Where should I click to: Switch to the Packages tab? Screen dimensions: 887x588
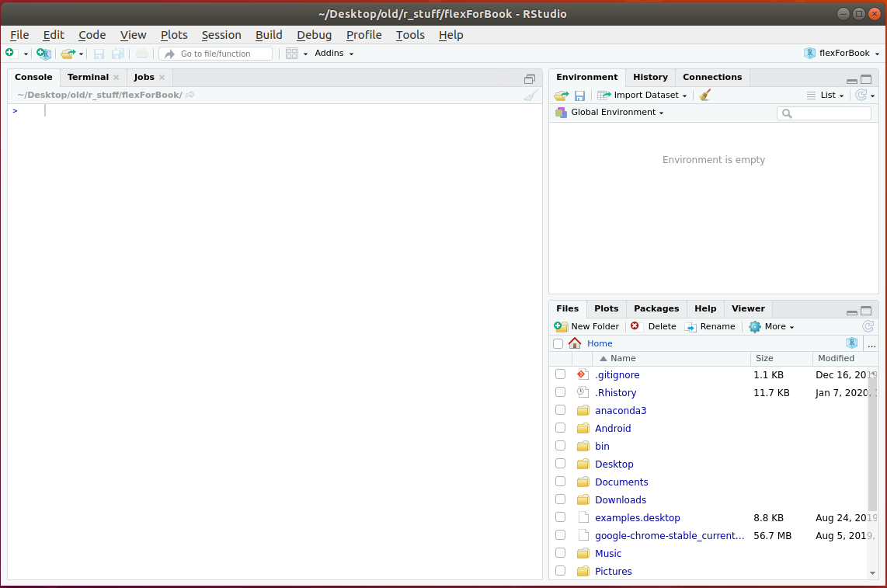click(656, 308)
